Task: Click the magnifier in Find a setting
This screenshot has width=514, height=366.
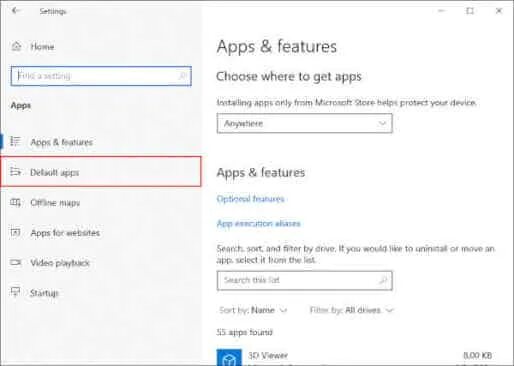Action: pos(182,76)
